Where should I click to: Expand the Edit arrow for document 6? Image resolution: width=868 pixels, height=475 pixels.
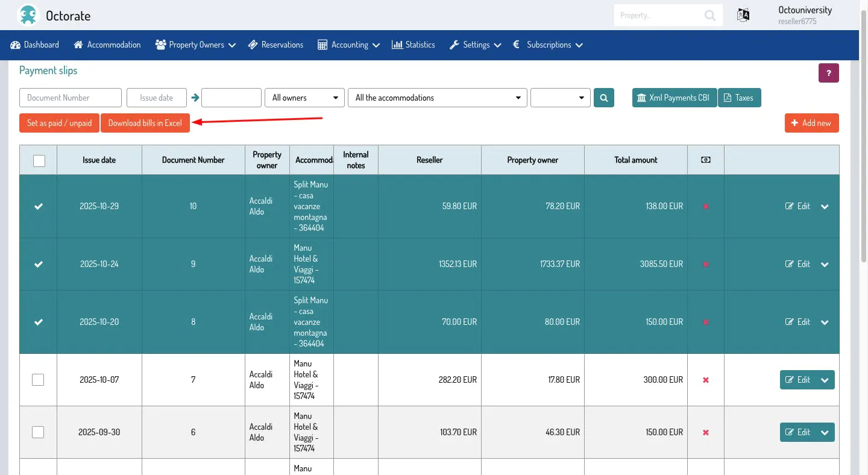coord(825,432)
